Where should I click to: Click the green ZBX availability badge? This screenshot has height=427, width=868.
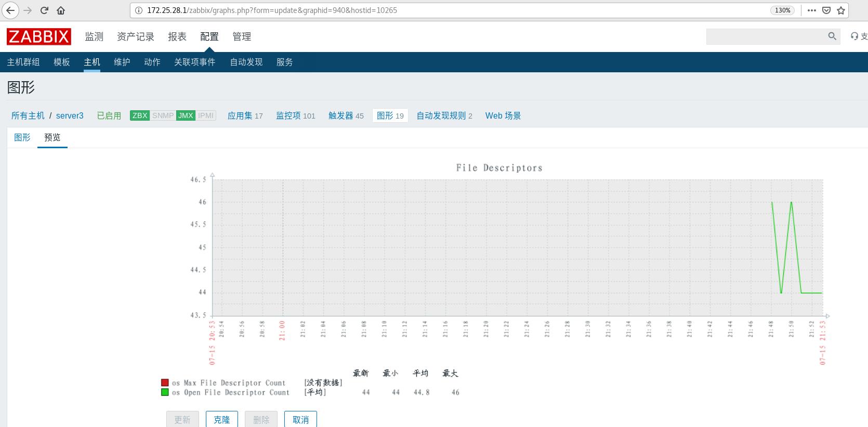pos(140,115)
